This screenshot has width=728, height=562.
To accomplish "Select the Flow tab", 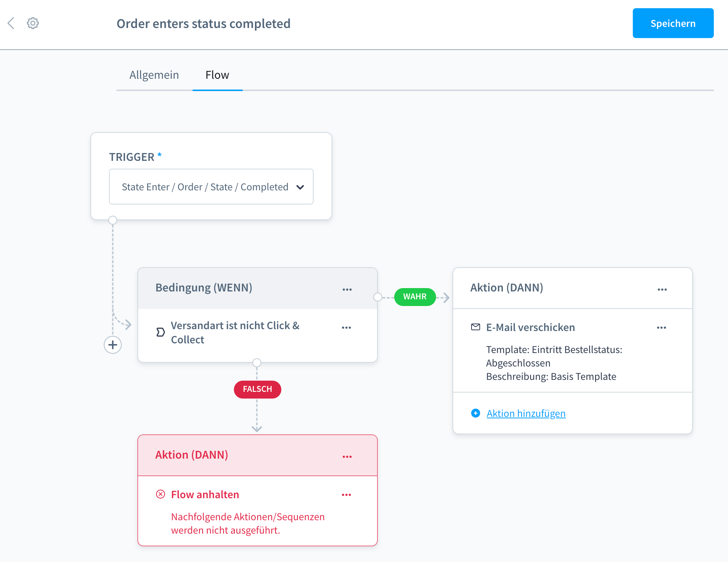I will point(217,75).
